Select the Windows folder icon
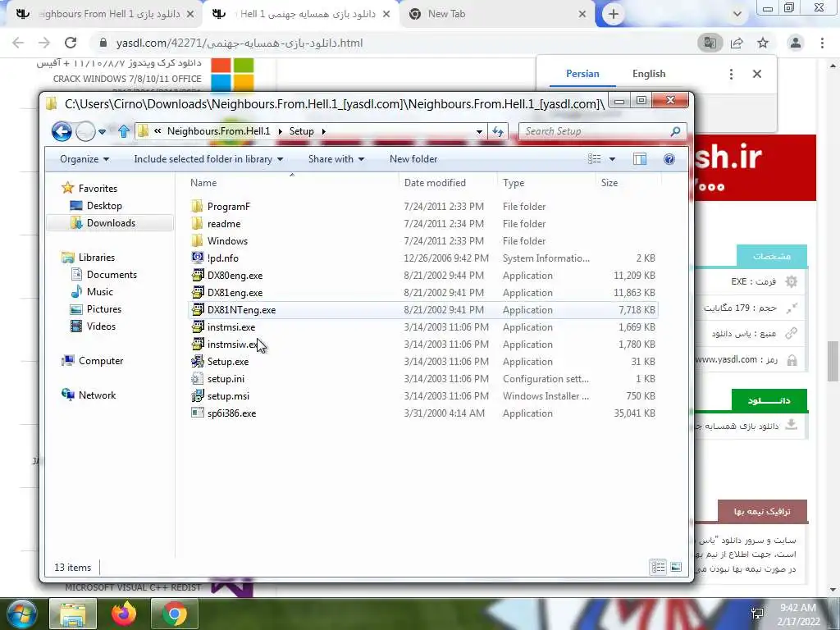The width and height of the screenshot is (840, 630). click(x=197, y=240)
